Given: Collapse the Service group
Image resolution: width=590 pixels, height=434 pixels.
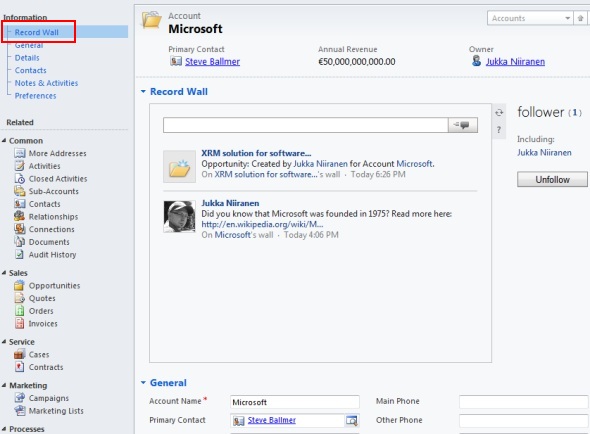Looking at the screenshot, I should [4, 342].
